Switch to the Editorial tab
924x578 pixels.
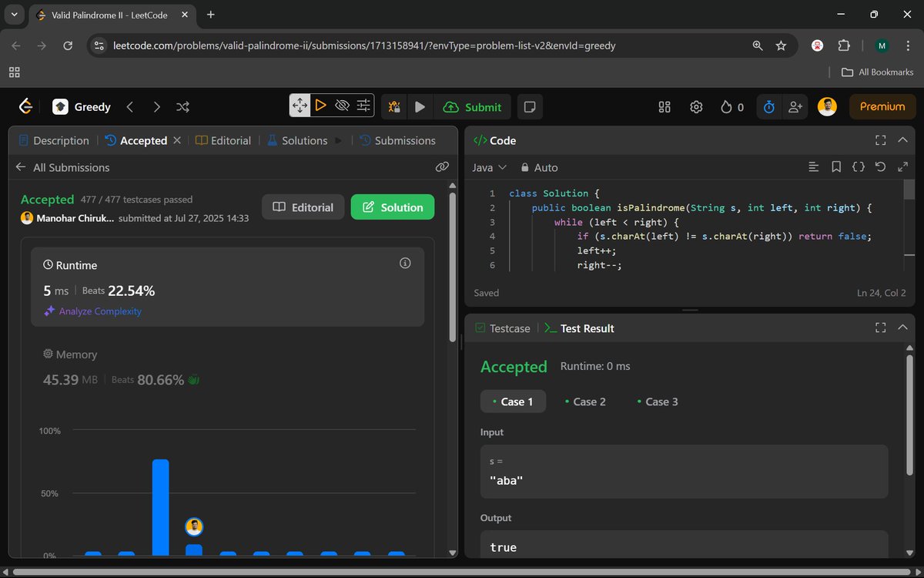coord(223,140)
